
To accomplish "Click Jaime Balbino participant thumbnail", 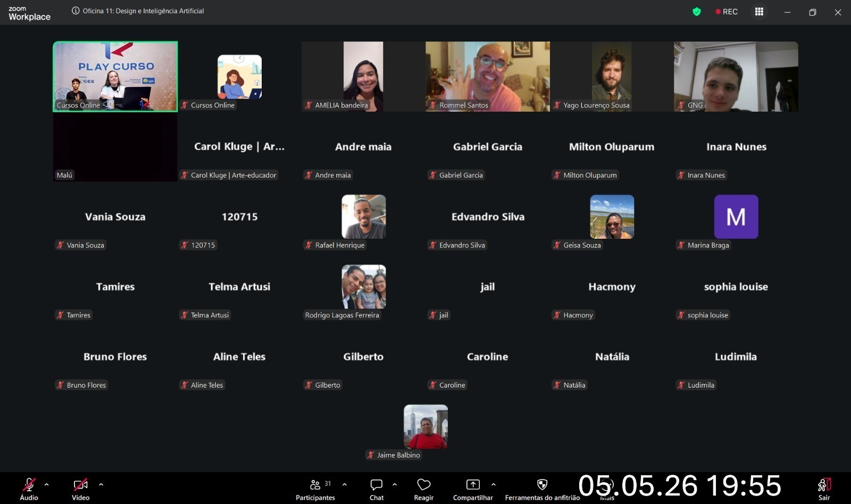I will [425, 426].
